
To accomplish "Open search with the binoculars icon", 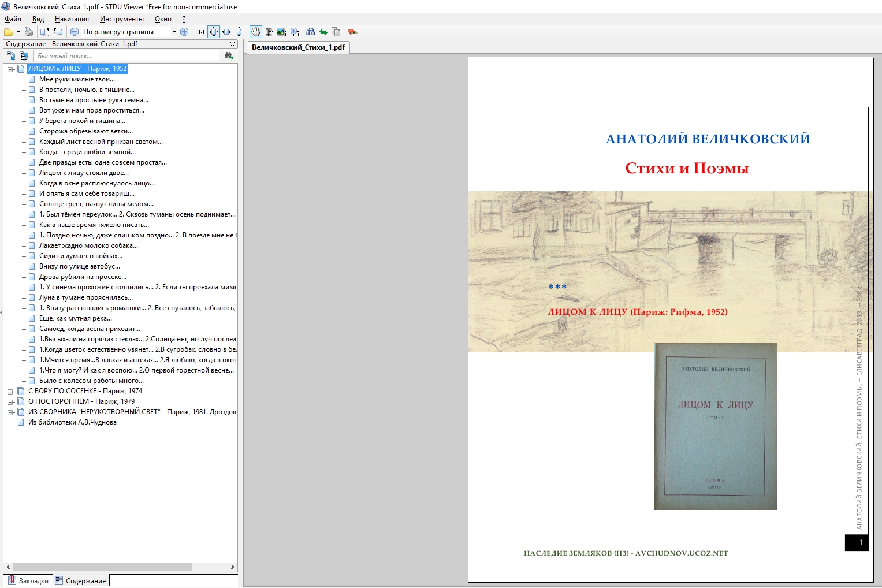I will tap(311, 32).
